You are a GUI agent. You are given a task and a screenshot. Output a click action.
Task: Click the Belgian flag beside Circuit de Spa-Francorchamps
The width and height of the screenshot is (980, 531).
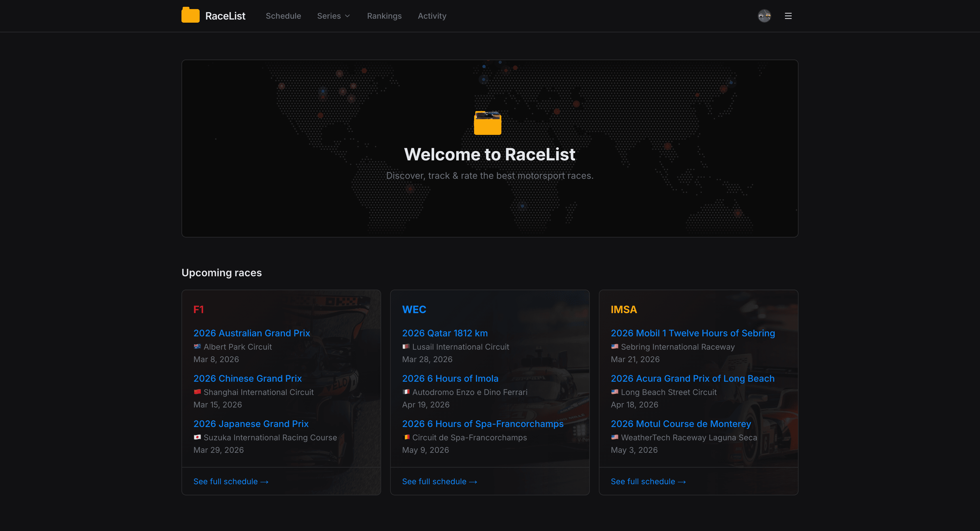tap(406, 437)
